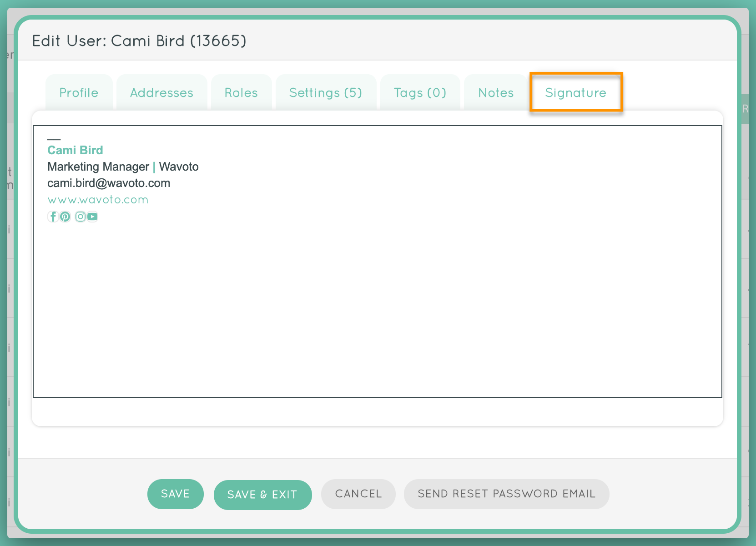
Task: Click the empty area of the signature editor
Action: click(x=378, y=309)
